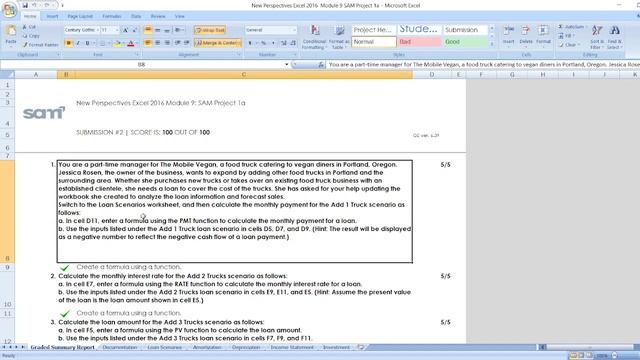Screen dimensions: 640x360
Task: Switch to the Data ribbon tab
Action: click(136, 16)
